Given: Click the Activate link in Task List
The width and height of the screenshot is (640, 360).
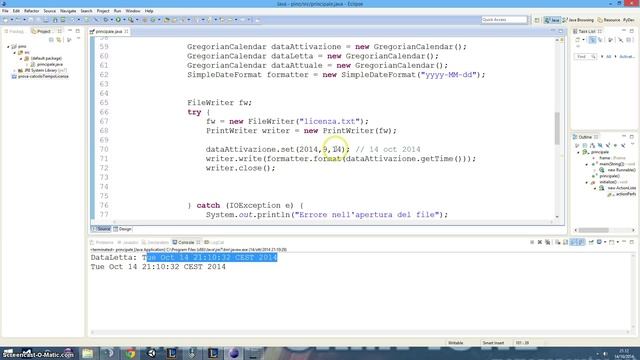Looking at the screenshot, I should click(627, 57).
